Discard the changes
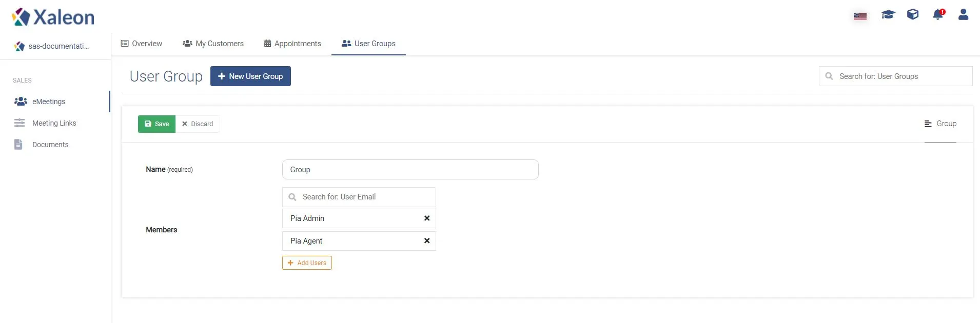Screen dimensions: 980x323 [x=198, y=124]
